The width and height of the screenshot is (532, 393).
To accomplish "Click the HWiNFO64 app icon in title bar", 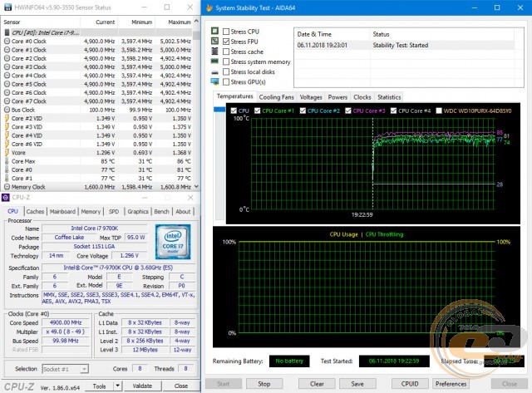I will tap(7, 7).
